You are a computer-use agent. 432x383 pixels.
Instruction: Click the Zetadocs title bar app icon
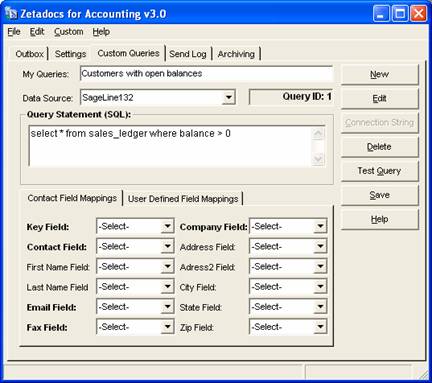tap(11, 14)
